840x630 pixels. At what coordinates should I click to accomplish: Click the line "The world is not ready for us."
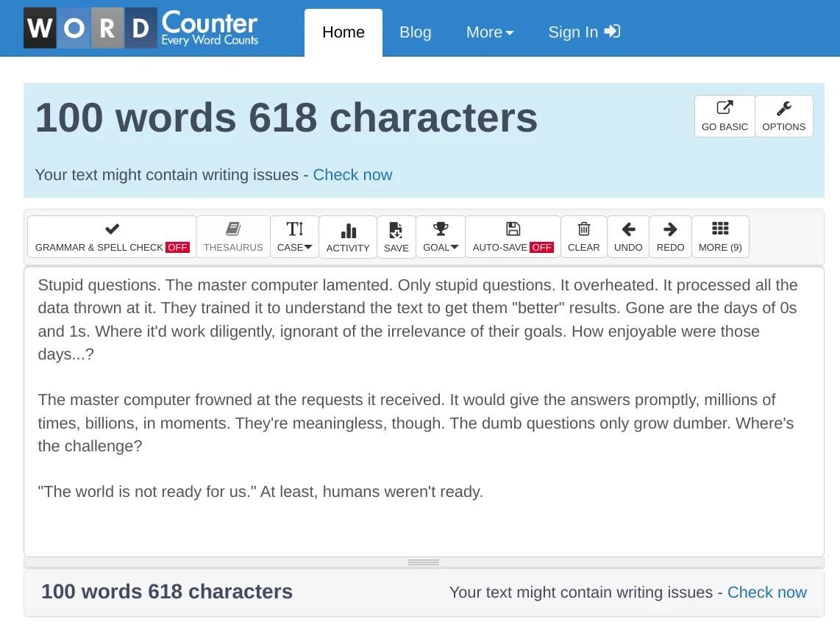coord(147,491)
